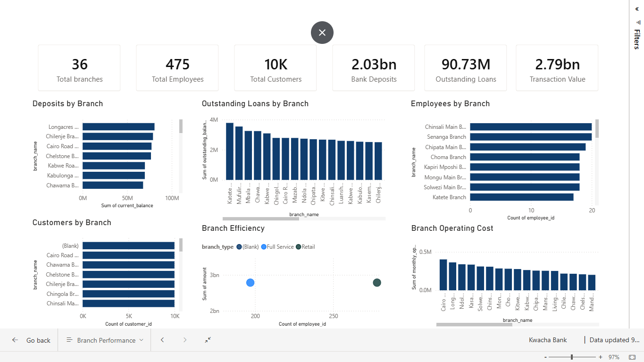
Task: Click the Customers by Branch vertical scrollbar
Action: (x=181, y=244)
